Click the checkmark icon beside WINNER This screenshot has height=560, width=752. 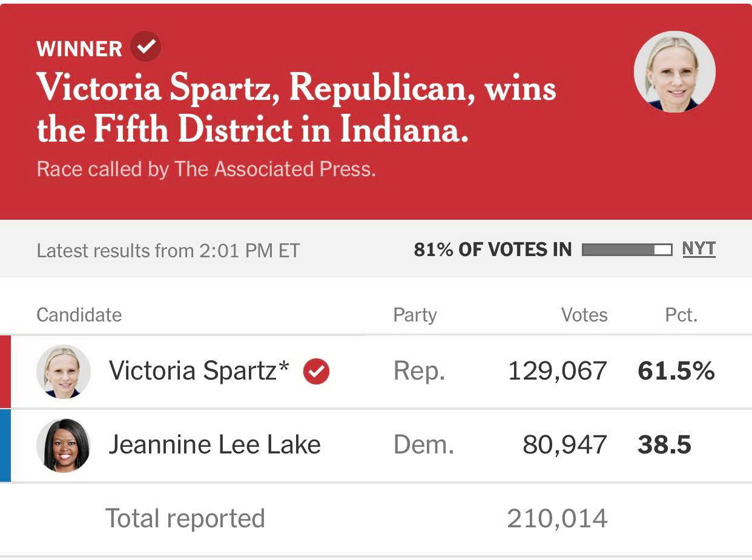pyautogui.click(x=145, y=47)
